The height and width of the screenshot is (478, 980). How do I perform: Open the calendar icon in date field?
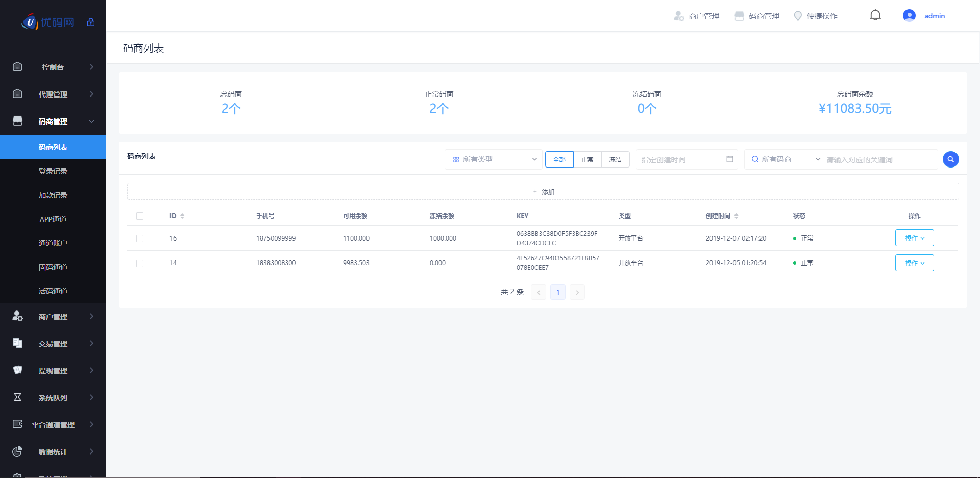point(729,159)
